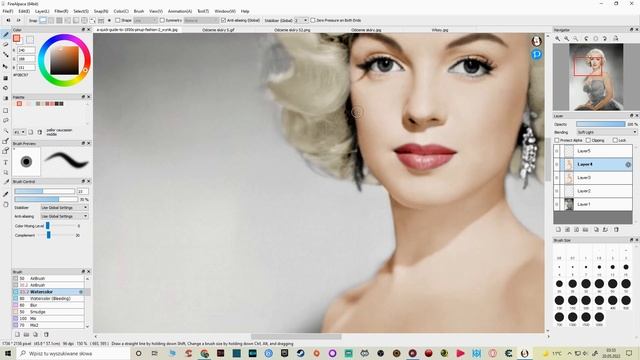
Task: Click the Navigator preview thumbnail
Action: click(596, 77)
